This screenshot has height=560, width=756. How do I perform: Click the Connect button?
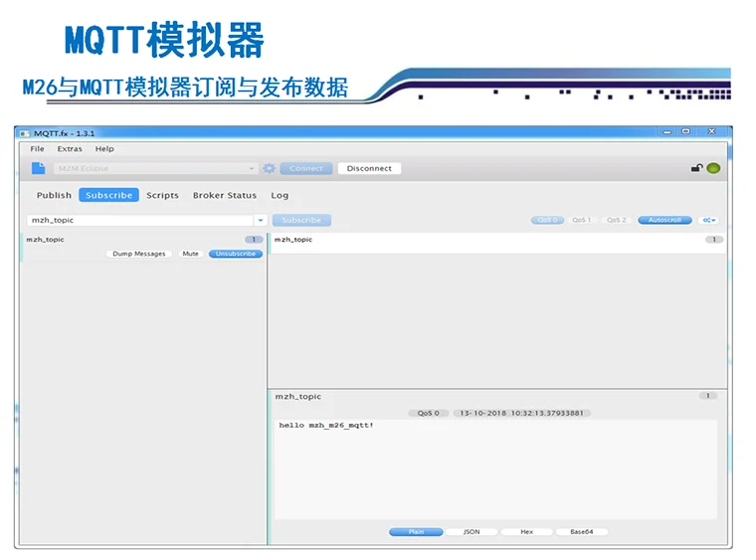pos(306,168)
